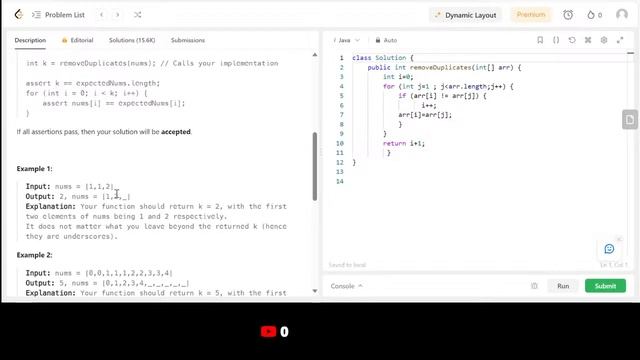Viewport: 640px width, 360px height.
Task: Bookmark the code with bookmark icon
Action: [540, 40]
